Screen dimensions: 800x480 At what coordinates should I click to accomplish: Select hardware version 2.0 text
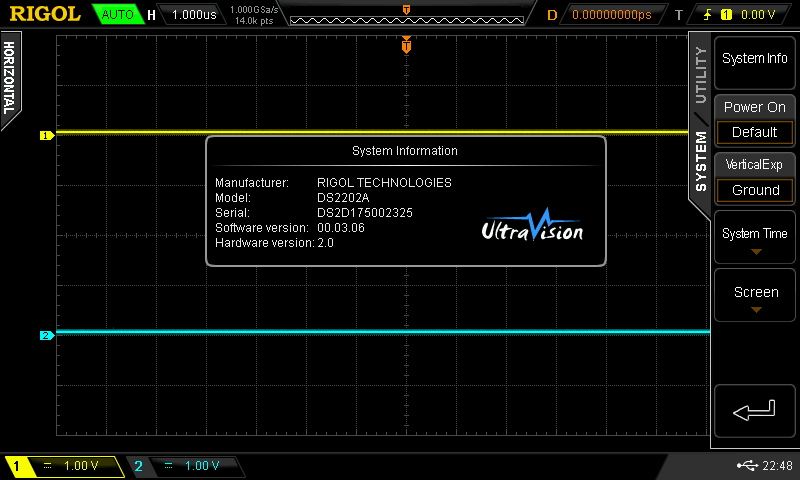[326, 243]
